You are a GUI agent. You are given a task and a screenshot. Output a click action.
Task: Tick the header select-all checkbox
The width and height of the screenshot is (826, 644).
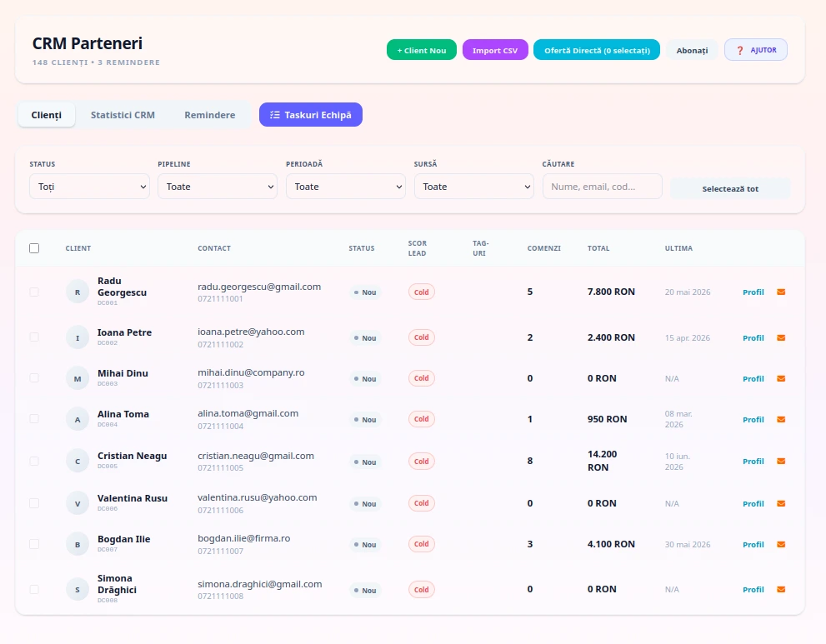tap(34, 248)
